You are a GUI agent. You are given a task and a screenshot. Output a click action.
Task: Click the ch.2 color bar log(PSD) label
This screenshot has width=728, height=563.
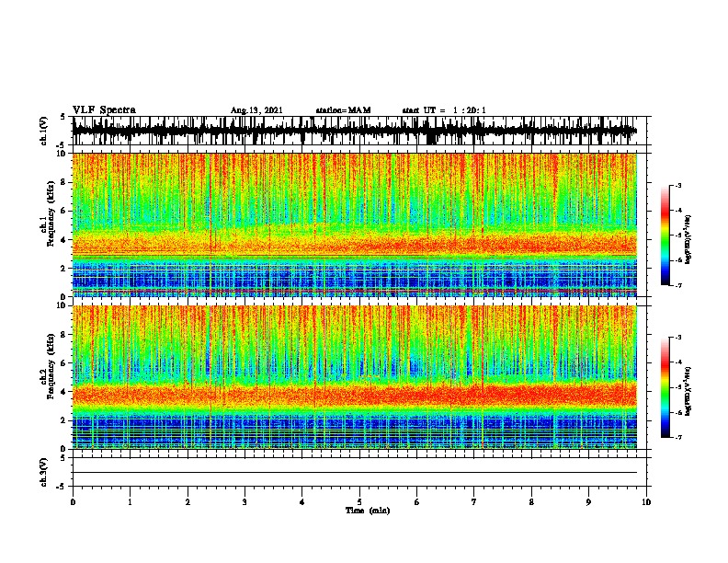point(688,392)
